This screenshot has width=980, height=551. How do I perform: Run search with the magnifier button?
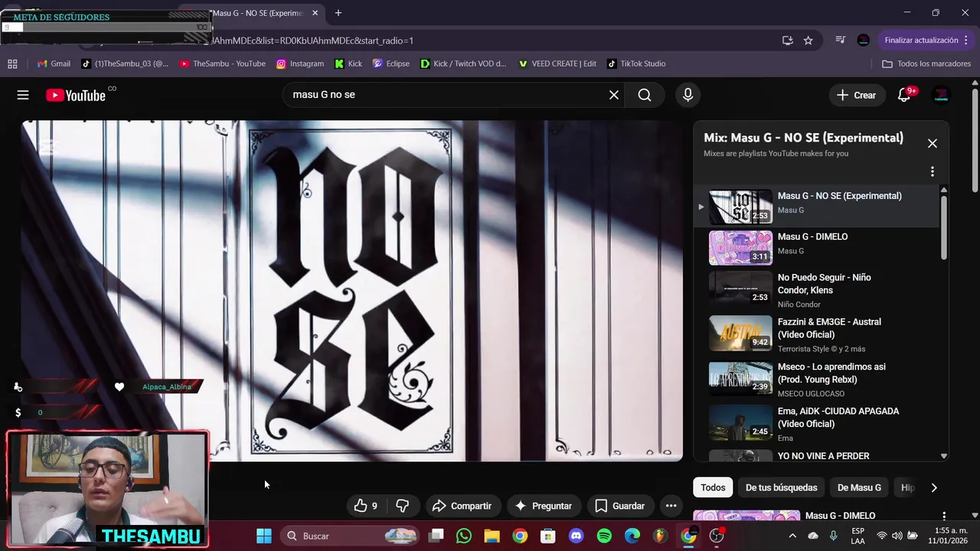point(645,95)
